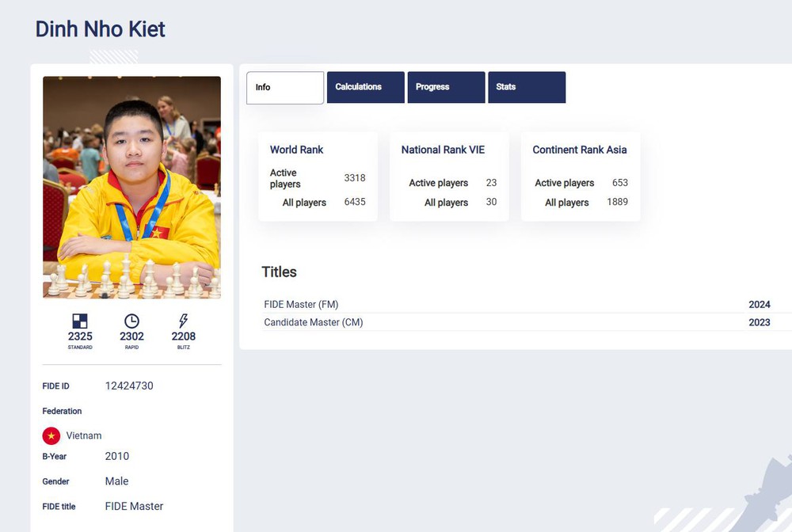Viewport: 792px width, 532px height.
Task: Switch to the Calculations tab
Action: (365, 87)
